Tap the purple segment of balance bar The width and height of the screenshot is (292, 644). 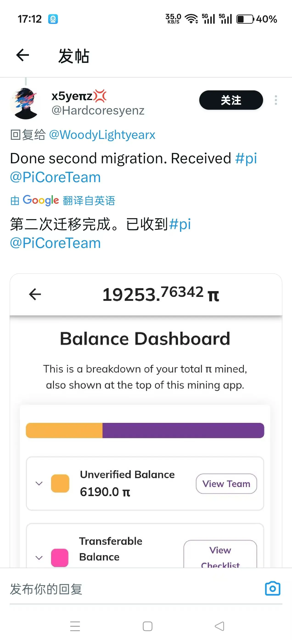[x=183, y=430]
